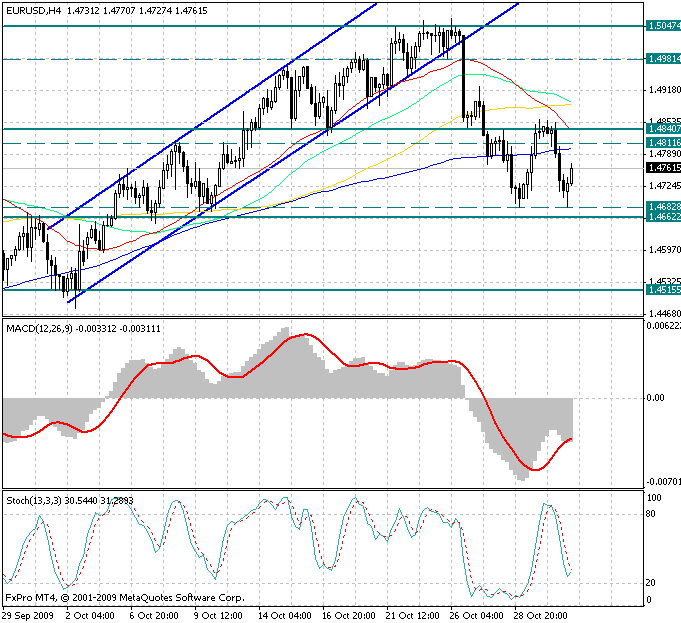Click the FxPro MT4 MetaQuotes copyright text
The image size is (681, 623).
[x=125, y=598]
